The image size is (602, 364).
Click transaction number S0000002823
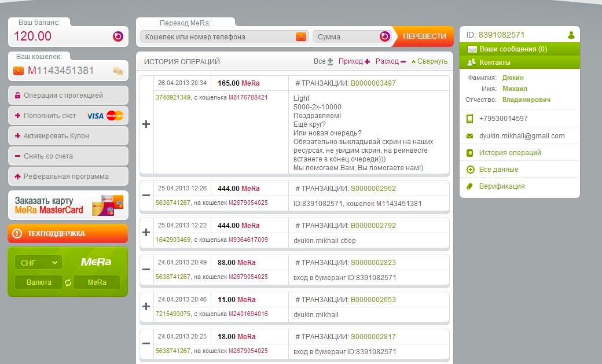click(373, 263)
